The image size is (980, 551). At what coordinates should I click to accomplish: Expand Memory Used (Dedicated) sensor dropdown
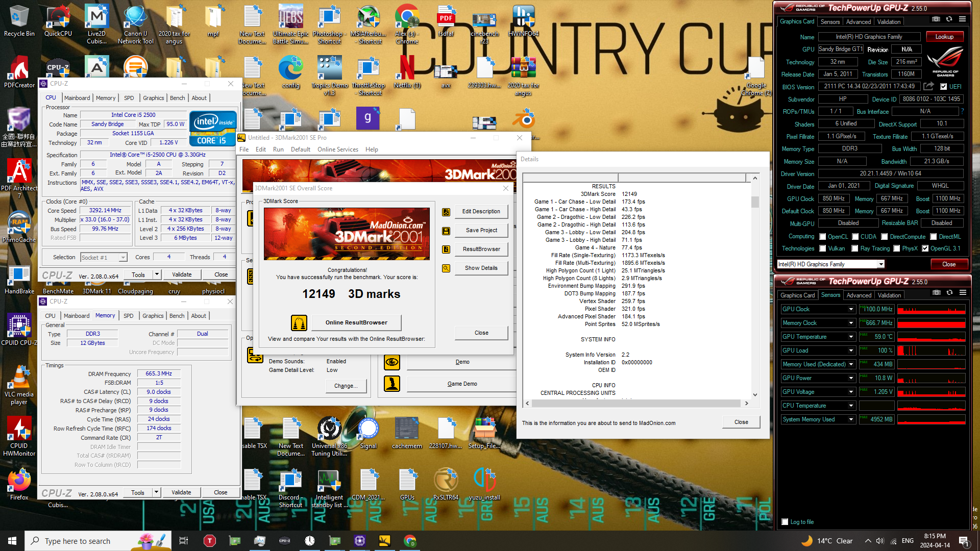point(851,364)
